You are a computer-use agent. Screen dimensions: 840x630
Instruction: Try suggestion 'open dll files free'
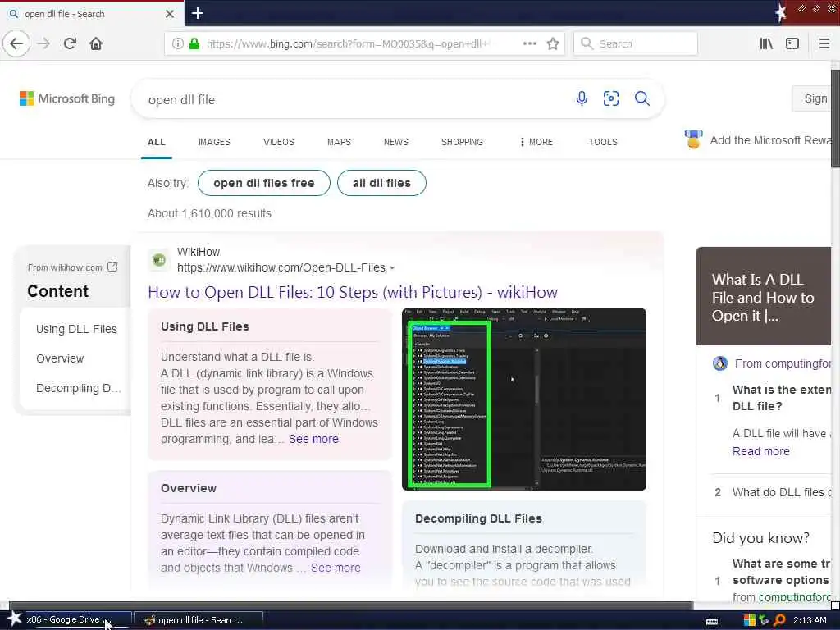point(263,183)
